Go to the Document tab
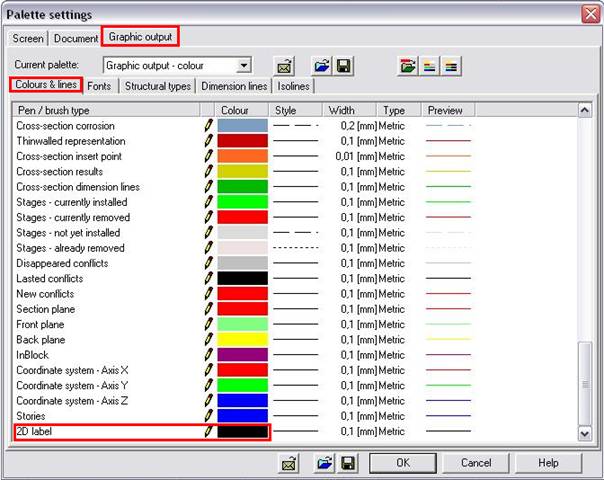The image size is (604, 480). coord(76,38)
